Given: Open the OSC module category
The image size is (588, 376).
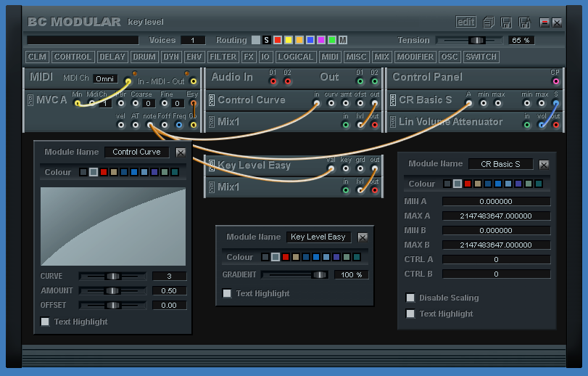Looking at the screenshot, I should (x=450, y=57).
